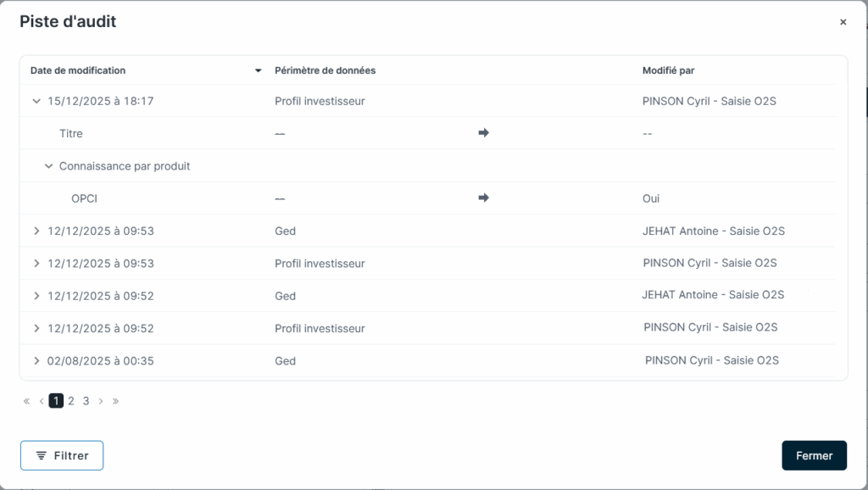
Task: Close the Piste d'audit dialog with X
Action: point(843,23)
